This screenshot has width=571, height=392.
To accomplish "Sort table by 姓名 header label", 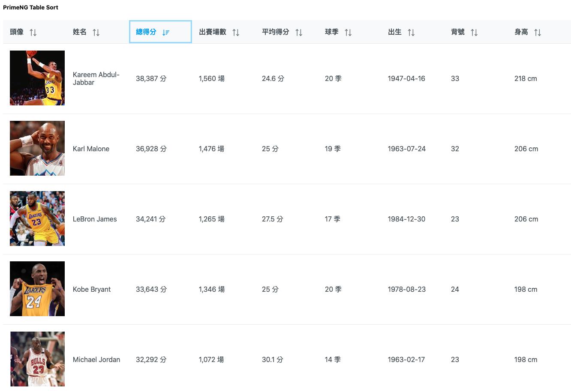I will 80,32.
